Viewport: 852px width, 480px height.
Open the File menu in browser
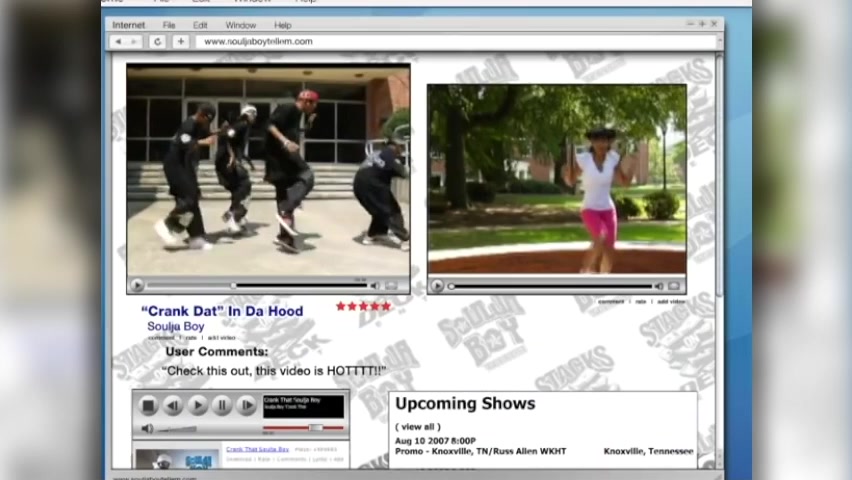click(x=169, y=25)
